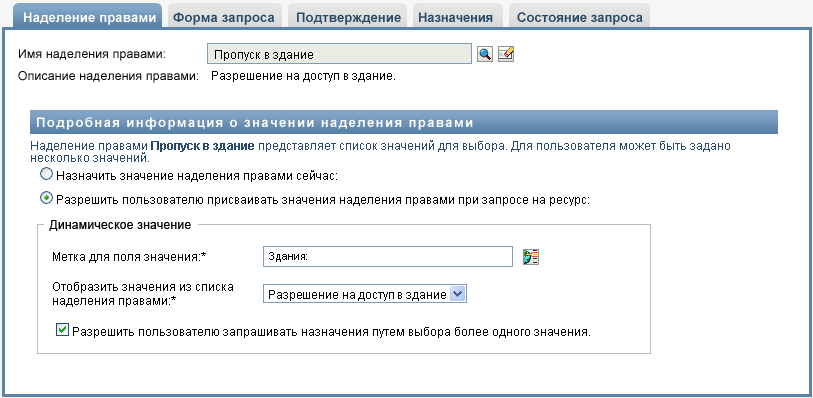The height and width of the screenshot is (398, 813).
Task: Select the Наделение правами tab
Action: point(90,18)
